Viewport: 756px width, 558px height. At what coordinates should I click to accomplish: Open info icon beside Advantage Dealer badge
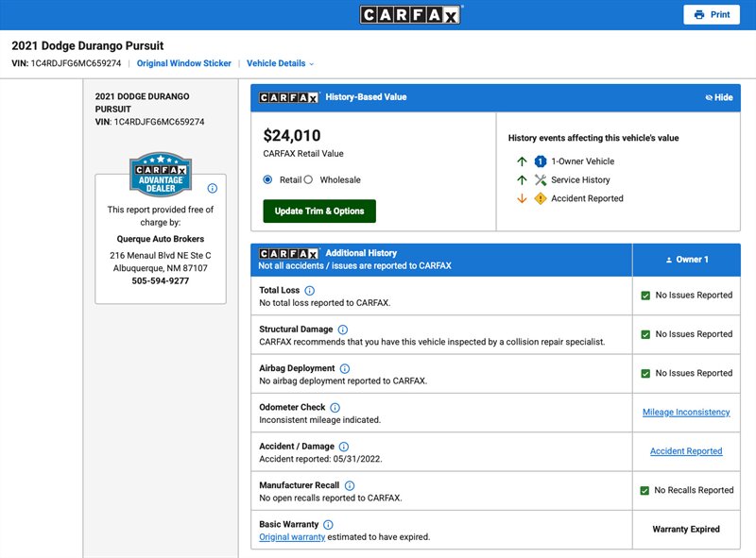tap(212, 189)
